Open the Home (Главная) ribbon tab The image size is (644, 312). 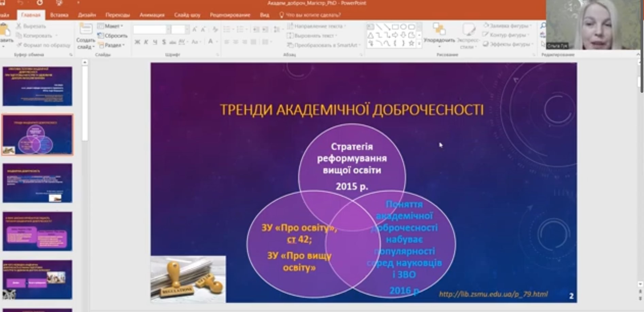pos(31,15)
